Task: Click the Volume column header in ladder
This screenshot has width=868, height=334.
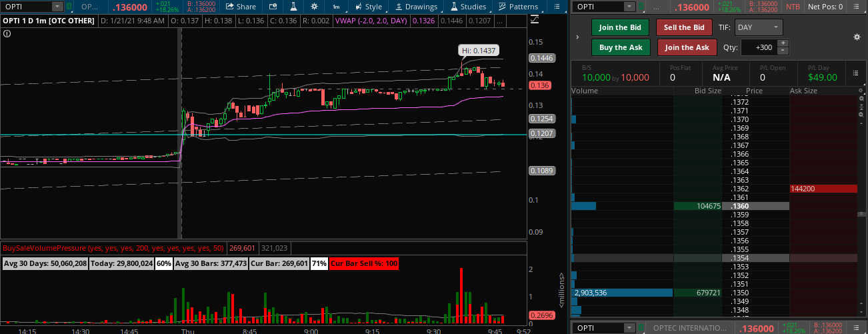Action: pos(585,91)
